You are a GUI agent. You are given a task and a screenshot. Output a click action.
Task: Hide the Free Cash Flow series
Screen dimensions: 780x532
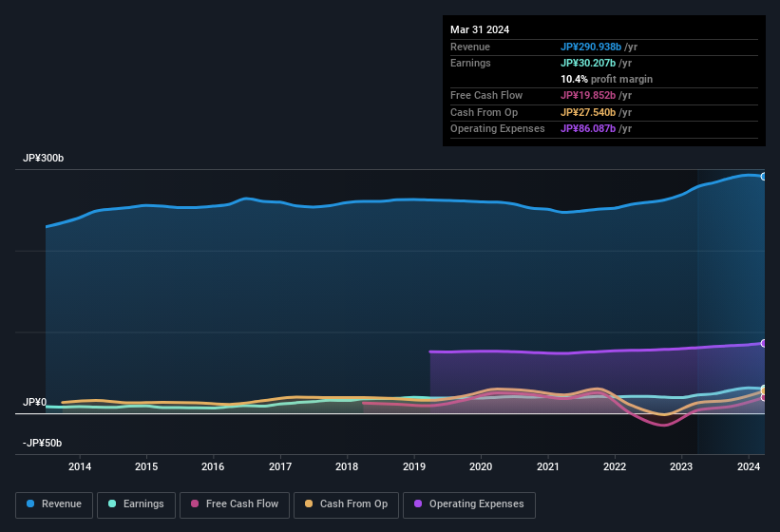(234, 503)
